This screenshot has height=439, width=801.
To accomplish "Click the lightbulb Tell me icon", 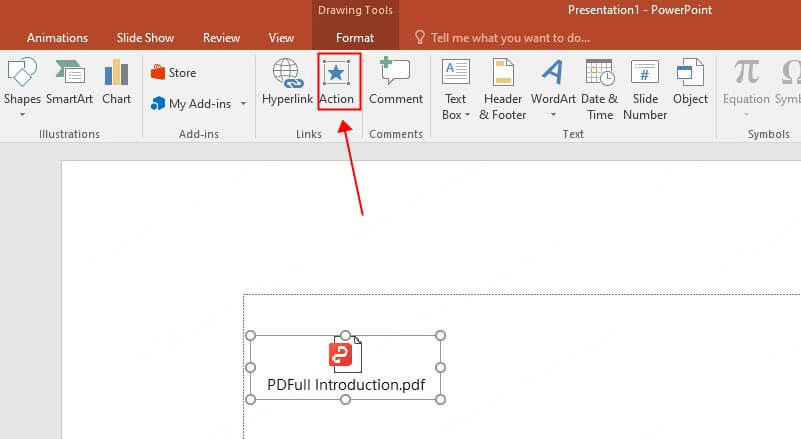I will [x=419, y=37].
